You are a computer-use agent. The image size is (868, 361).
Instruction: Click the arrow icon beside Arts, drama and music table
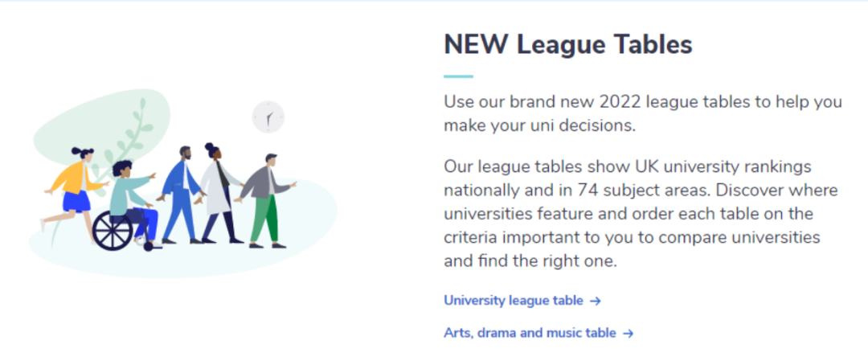pyautogui.click(x=628, y=334)
